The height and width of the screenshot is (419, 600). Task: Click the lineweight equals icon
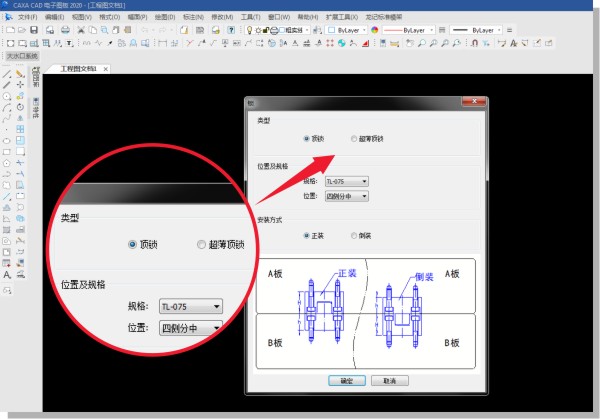coord(509,30)
